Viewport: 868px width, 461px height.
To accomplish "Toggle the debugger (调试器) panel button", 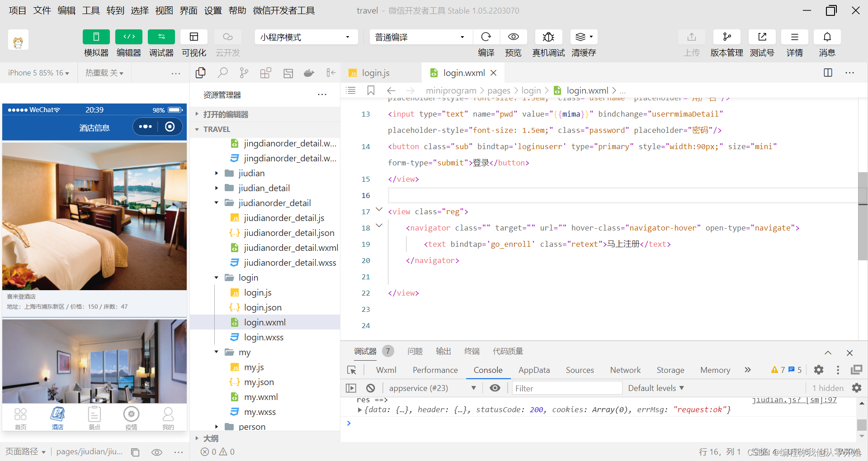I will tap(161, 37).
